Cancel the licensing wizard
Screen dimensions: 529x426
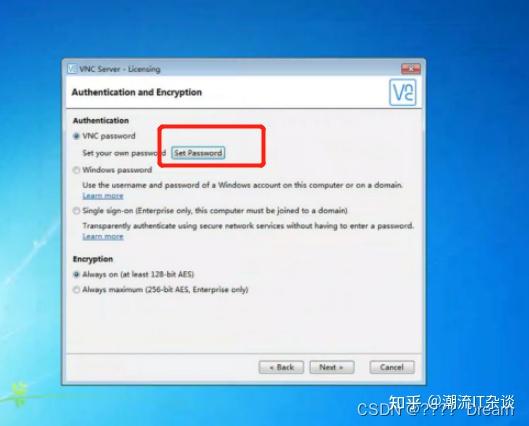tap(392, 367)
